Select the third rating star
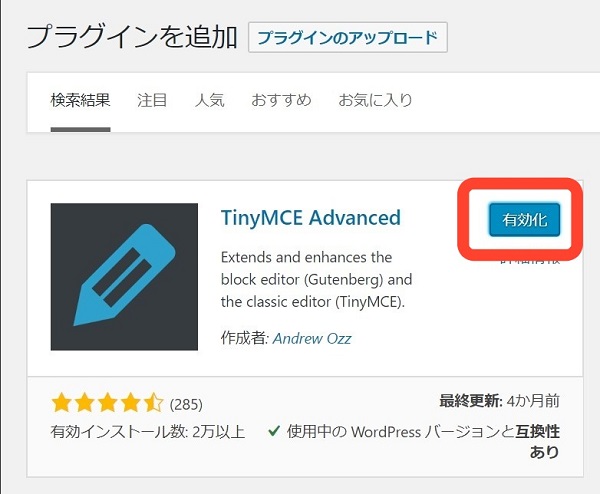 [106, 404]
